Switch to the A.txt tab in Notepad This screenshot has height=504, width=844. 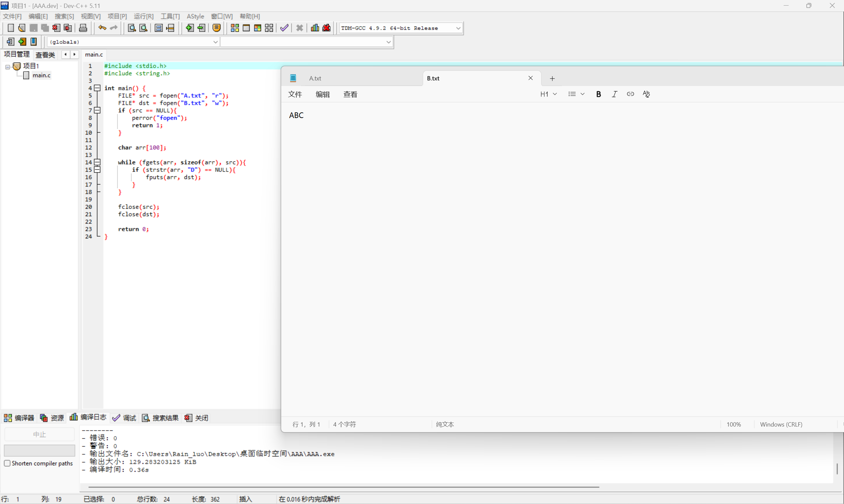315,78
